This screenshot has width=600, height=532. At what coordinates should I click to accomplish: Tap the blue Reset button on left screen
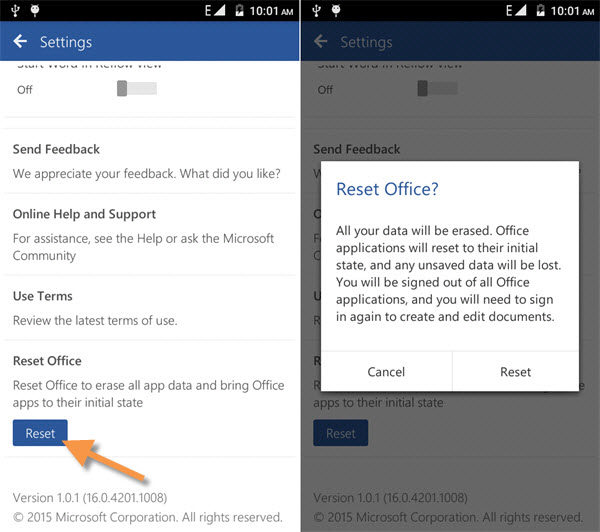40,433
